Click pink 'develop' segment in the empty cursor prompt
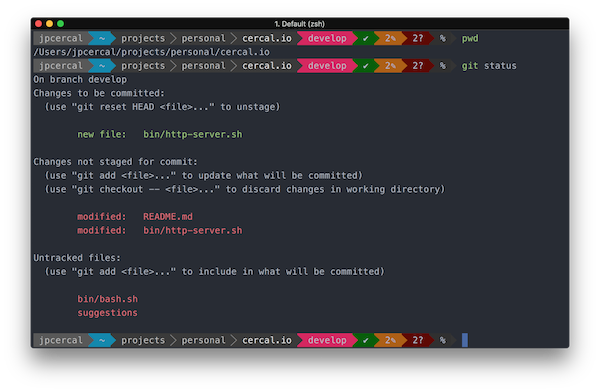The height and width of the screenshot is (392, 600). pos(327,340)
